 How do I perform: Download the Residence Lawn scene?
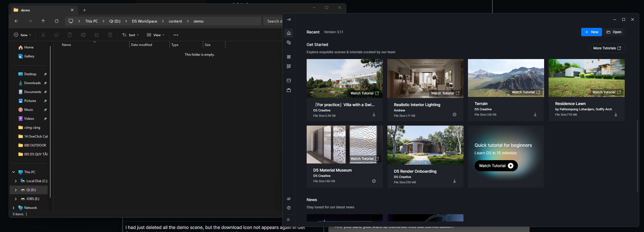[x=616, y=114]
